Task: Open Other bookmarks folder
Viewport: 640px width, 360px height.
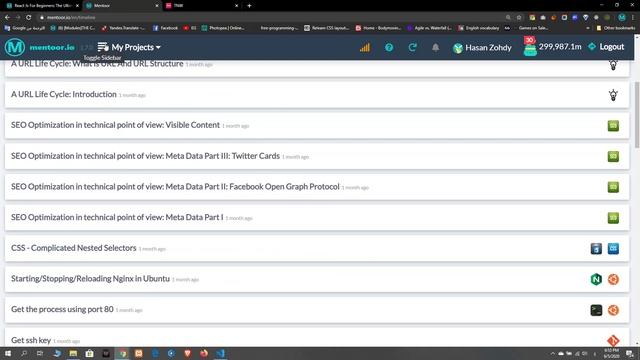Action: tap(616, 28)
